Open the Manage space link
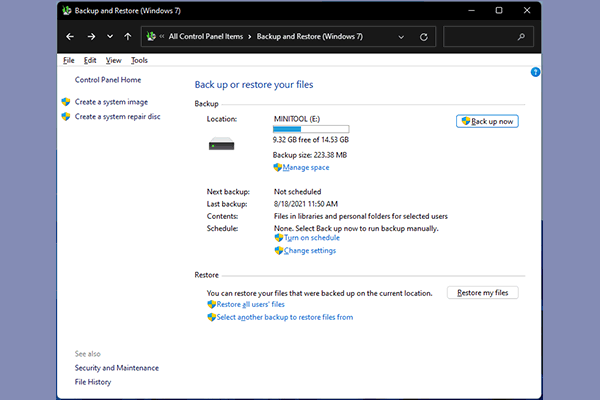 coord(306,168)
